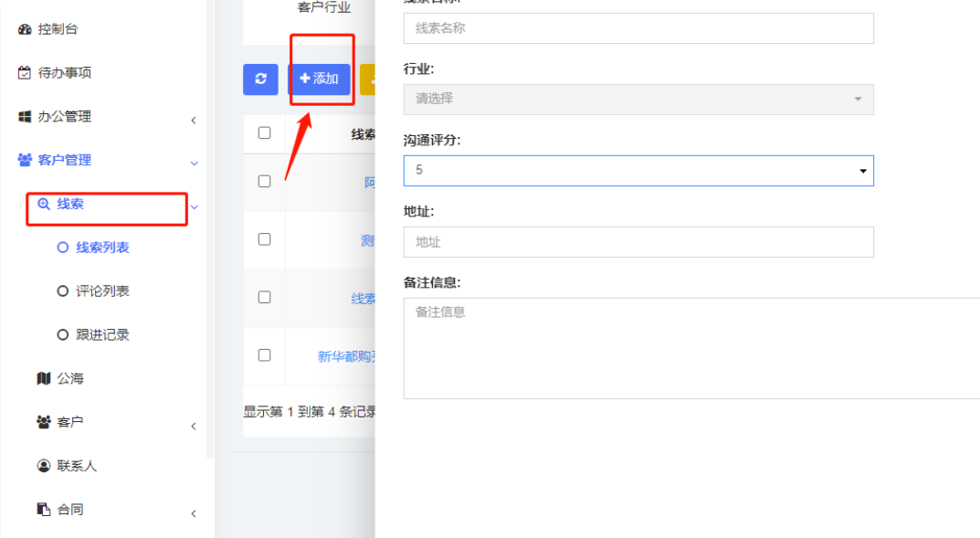Open the lead link starting with 阿
This screenshot has width=980, height=538.
(369, 183)
